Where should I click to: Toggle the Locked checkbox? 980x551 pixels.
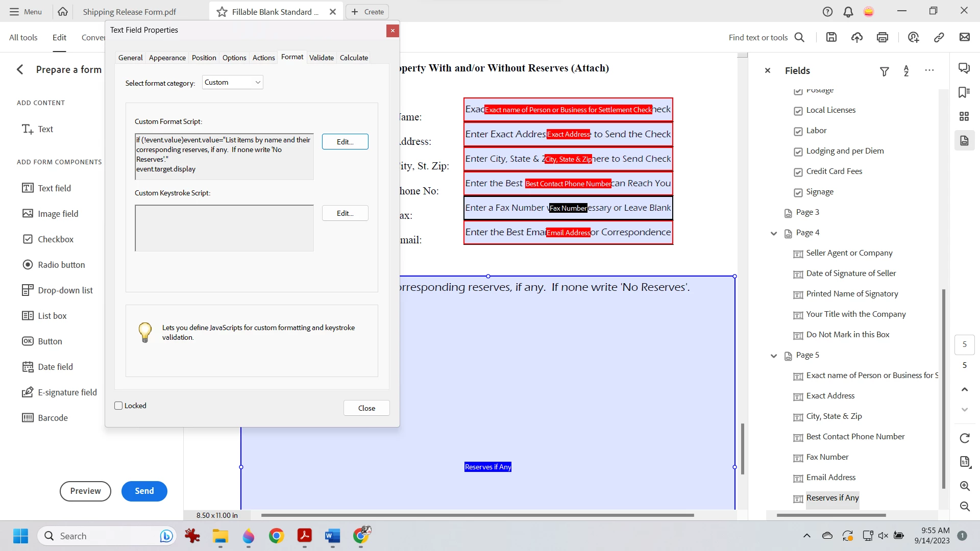[x=119, y=406]
